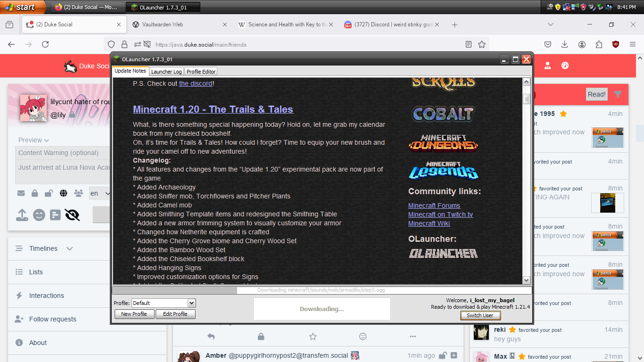Expand Amber's post with the plus icon

454,355
